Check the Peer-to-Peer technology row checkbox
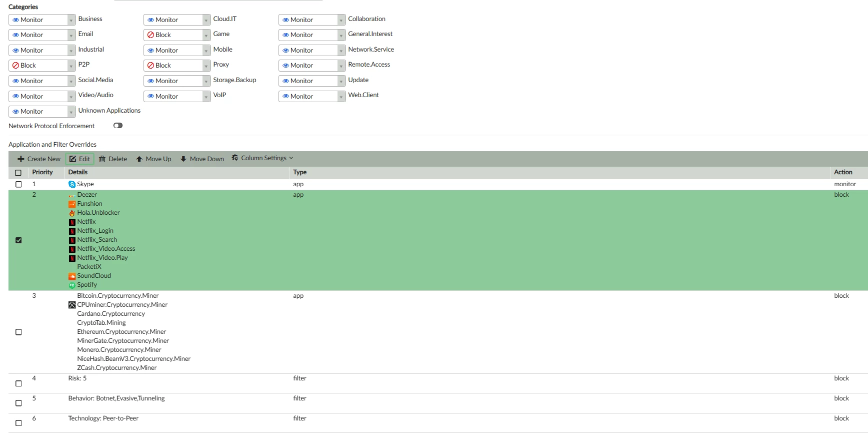868x438 pixels. [x=18, y=423]
